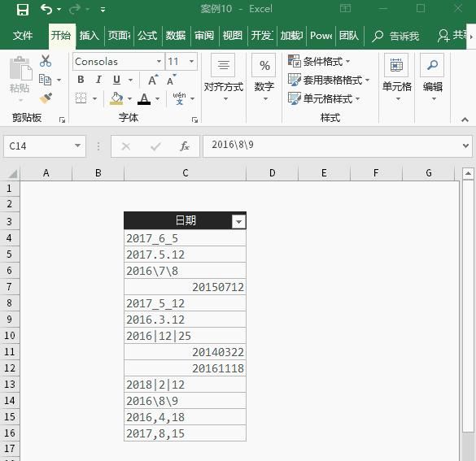Apply the Fill Color bucket
This screenshot has height=461, width=476.
[x=116, y=98]
